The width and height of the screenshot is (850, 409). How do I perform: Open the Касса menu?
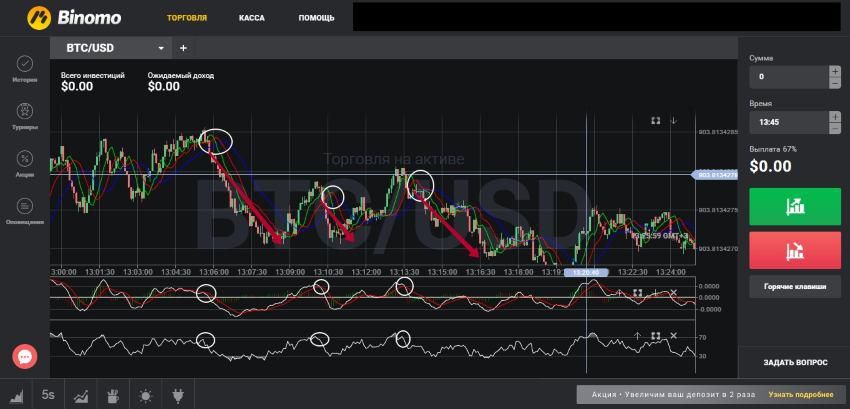[x=252, y=18]
